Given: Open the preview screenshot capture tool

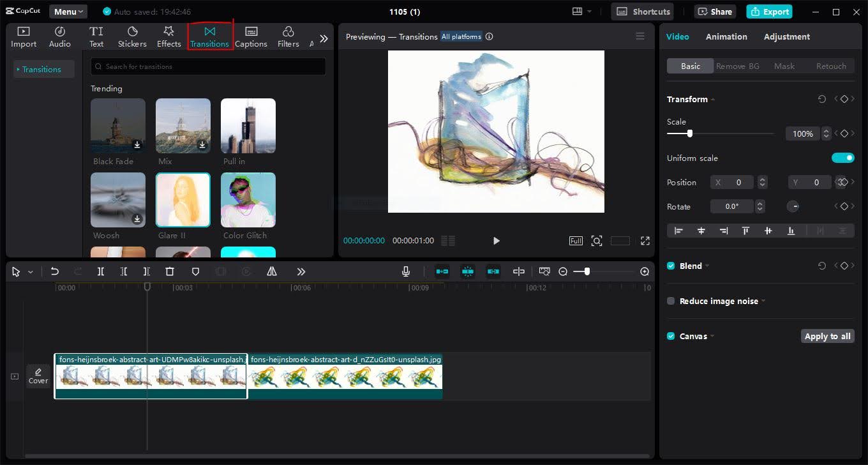Looking at the screenshot, I should point(597,241).
